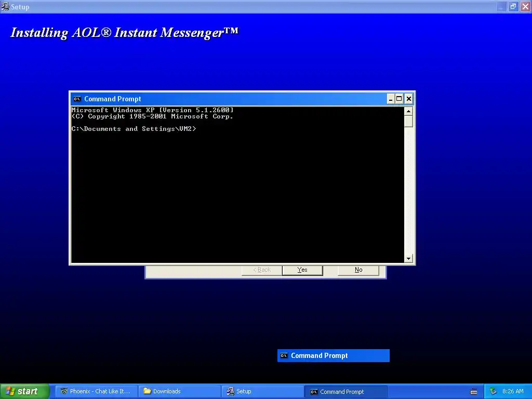Open Command Prompt title bar system icon

(x=77, y=99)
